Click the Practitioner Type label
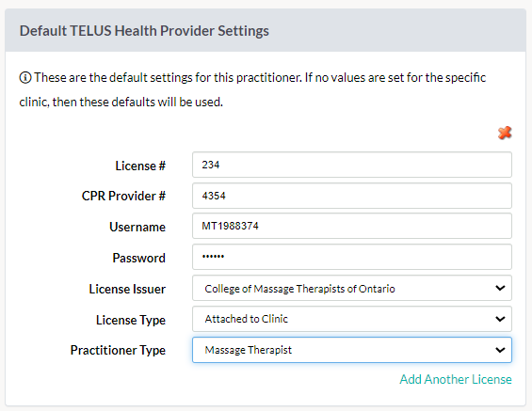532x411 pixels. tap(118, 350)
